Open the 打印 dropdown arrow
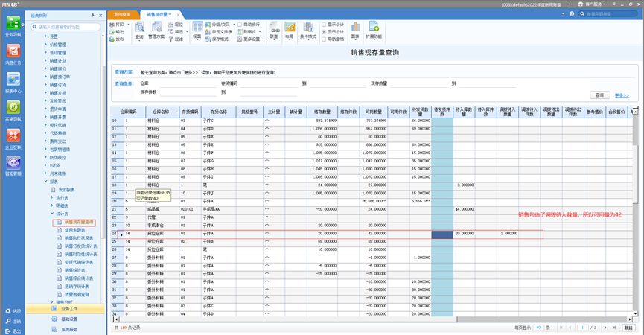 pyautogui.click(x=128, y=25)
